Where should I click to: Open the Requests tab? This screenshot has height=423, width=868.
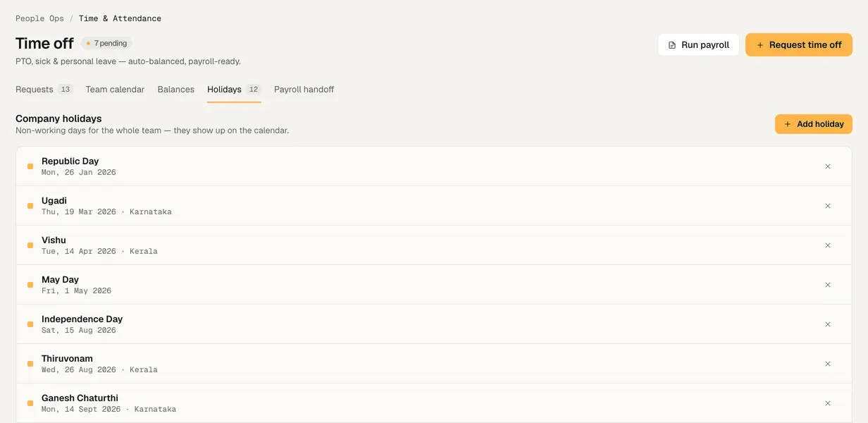tap(44, 90)
